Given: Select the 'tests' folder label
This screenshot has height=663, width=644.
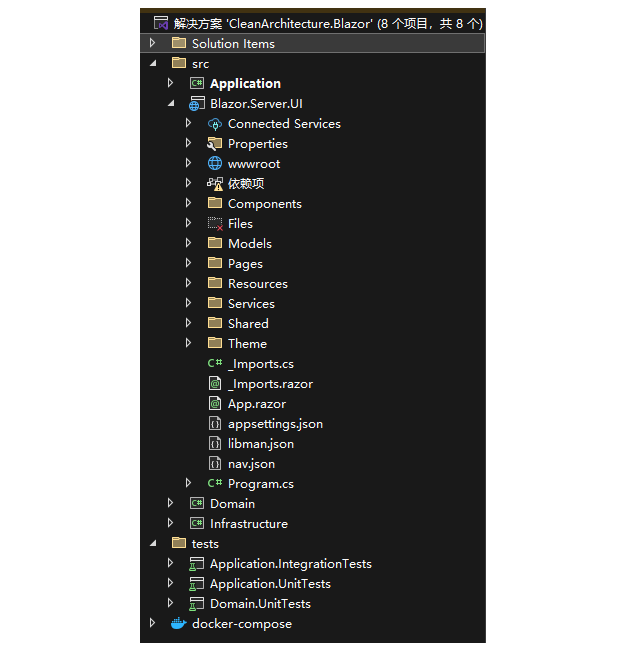Looking at the screenshot, I should point(205,544).
